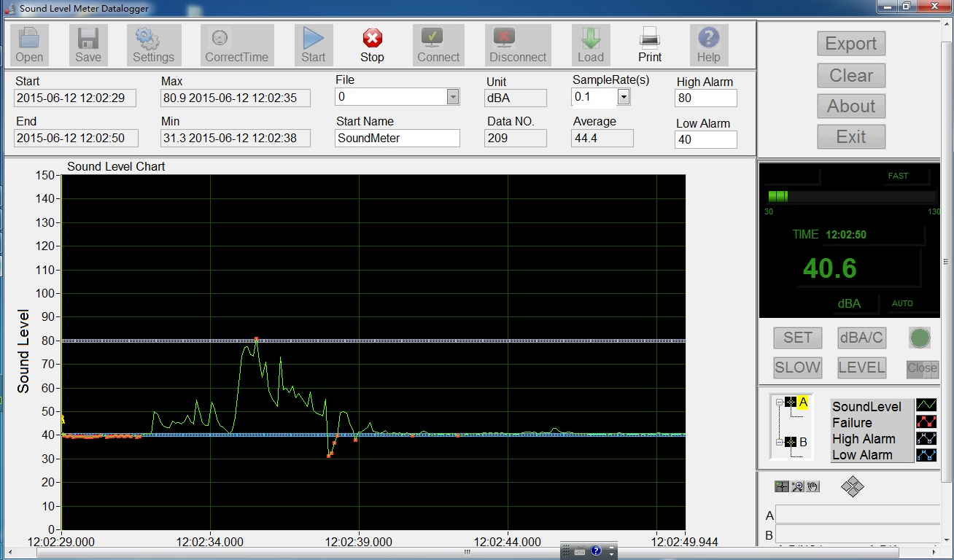The width and height of the screenshot is (954, 560).
Task: Toggle dBA/C weighting button
Action: coord(861,338)
